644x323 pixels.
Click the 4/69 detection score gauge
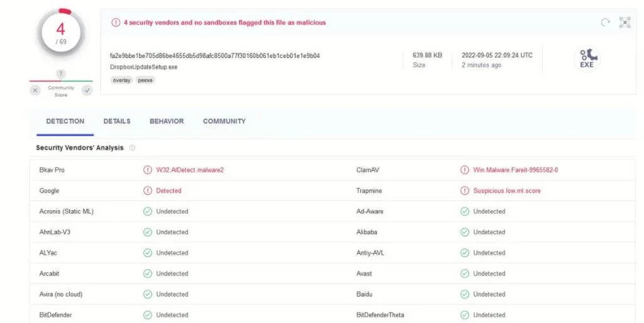(61, 33)
